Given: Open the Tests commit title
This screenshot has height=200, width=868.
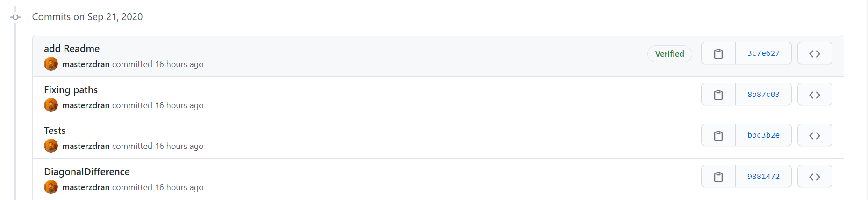Looking at the screenshot, I should pos(55,131).
